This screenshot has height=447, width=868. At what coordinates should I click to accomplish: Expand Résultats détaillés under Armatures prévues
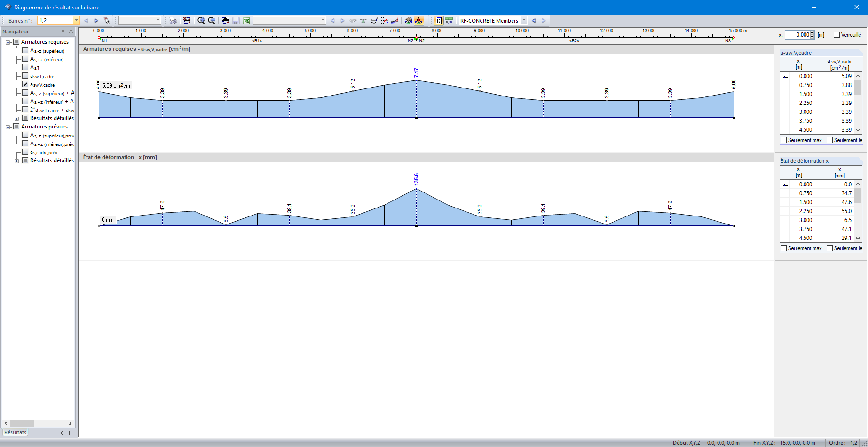17,161
